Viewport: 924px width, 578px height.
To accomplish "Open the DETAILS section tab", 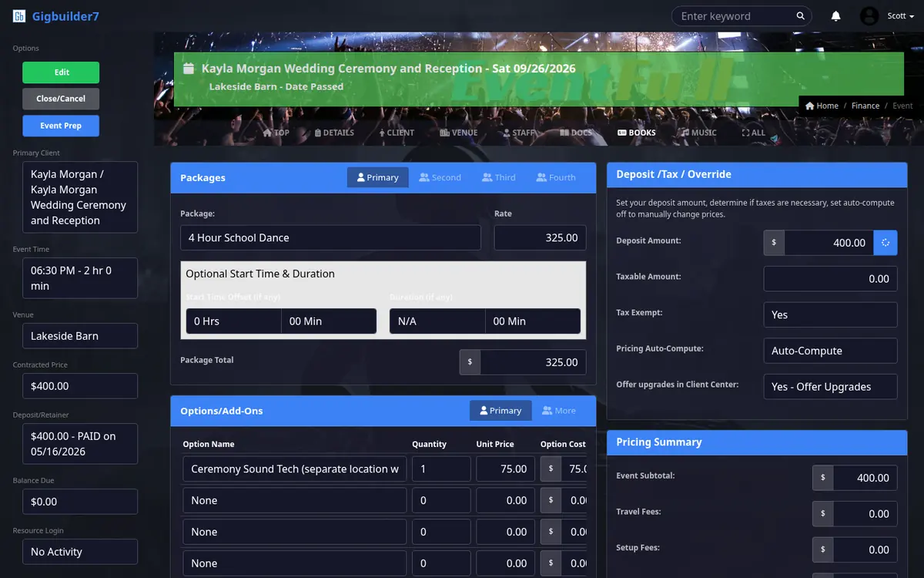I will [x=334, y=133].
